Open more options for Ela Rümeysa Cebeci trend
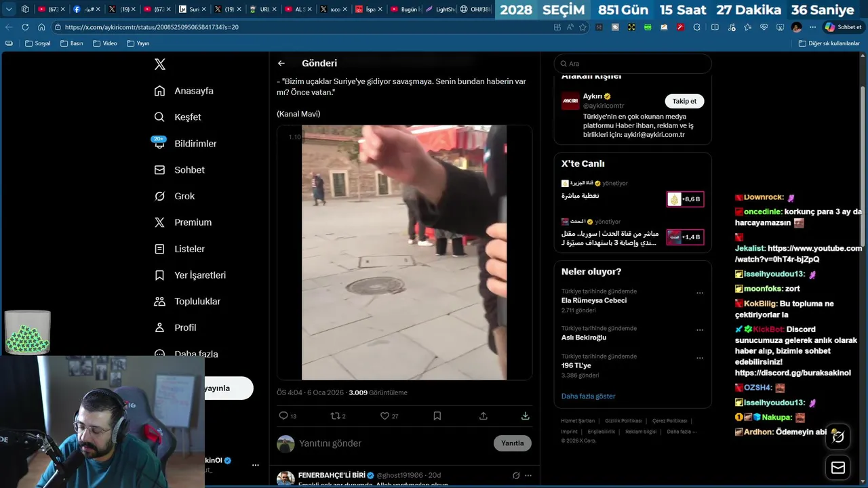The width and height of the screenshot is (868, 488). tap(700, 293)
